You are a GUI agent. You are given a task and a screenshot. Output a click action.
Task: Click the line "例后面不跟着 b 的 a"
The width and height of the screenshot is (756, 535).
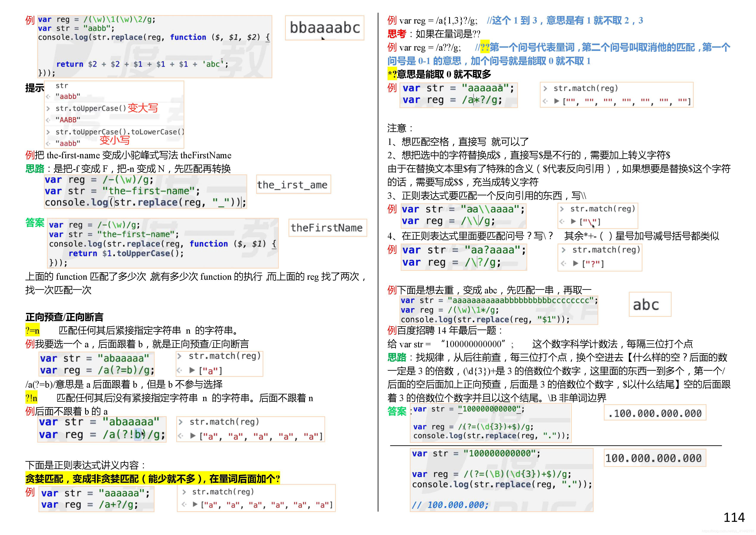point(67,411)
